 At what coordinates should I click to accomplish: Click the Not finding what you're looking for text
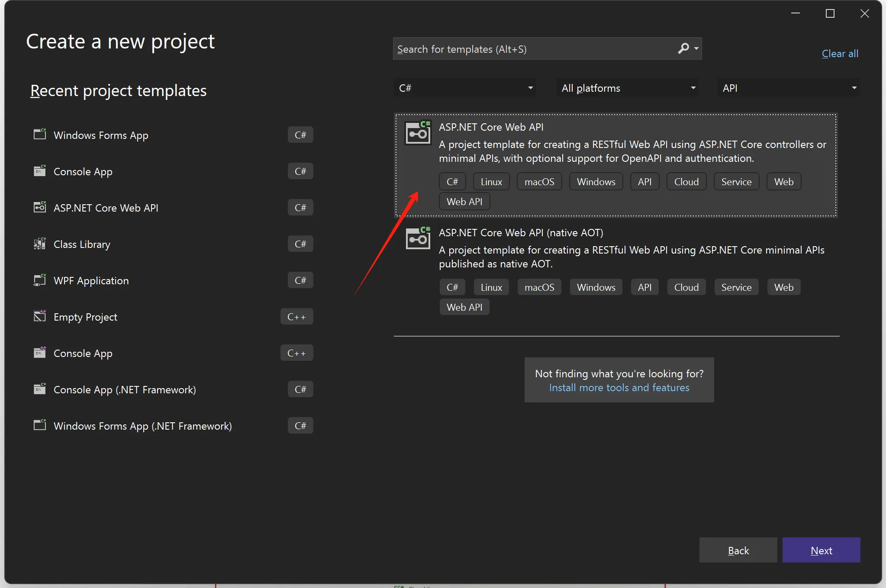[619, 373]
